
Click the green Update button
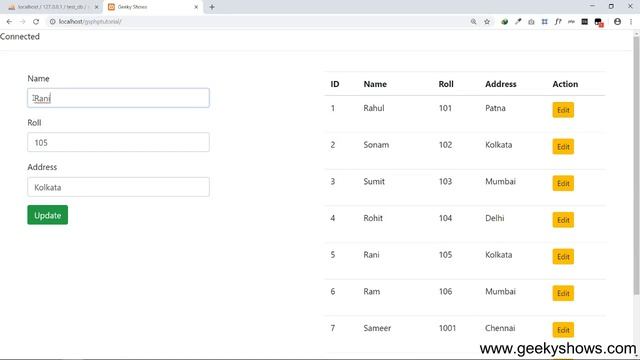point(48,215)
